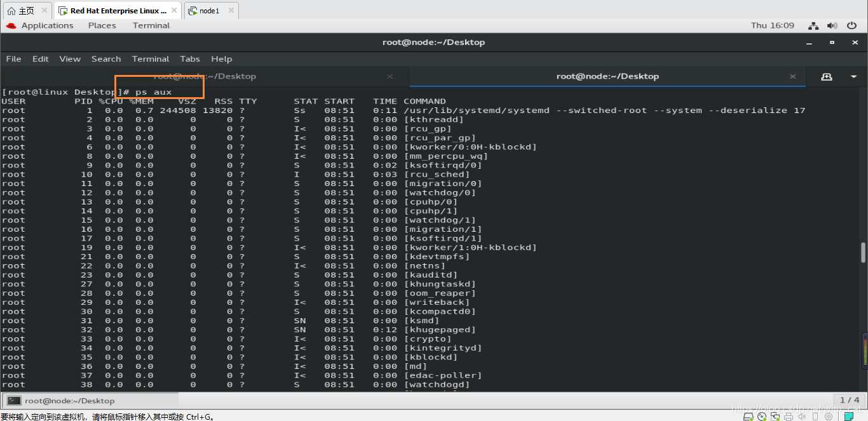Click the [ksoftirqd/0] process entry

[x=443, y=165]
